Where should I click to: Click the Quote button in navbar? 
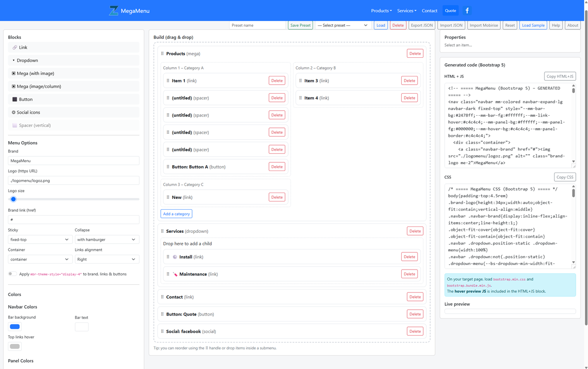450,10
